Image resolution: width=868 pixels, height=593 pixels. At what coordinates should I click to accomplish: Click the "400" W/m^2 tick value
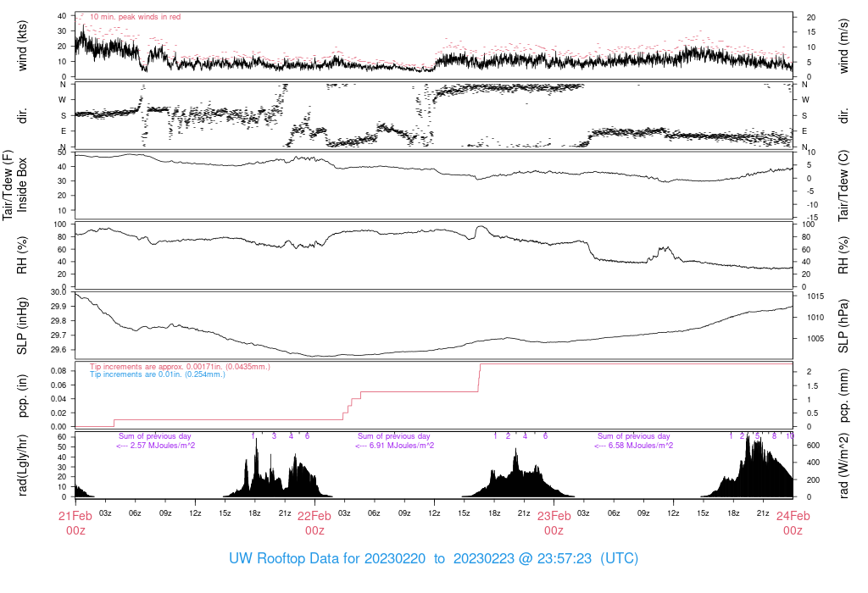coord(813,463)
